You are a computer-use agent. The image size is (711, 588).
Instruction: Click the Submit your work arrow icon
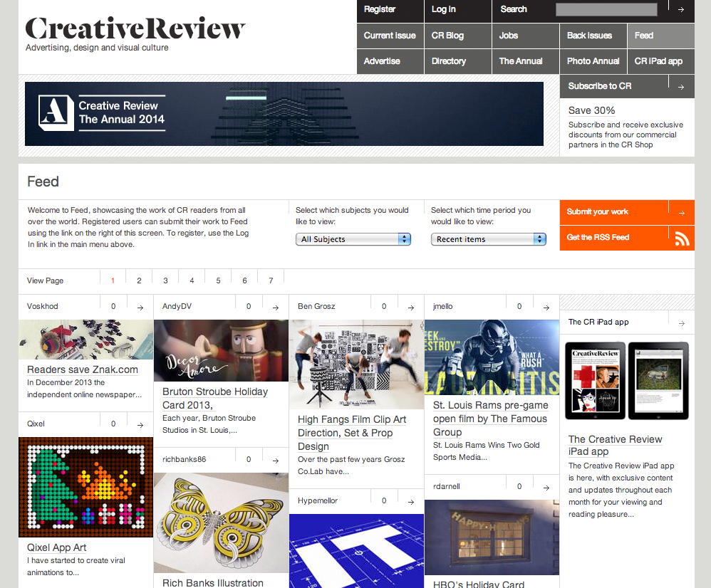[x=682, y=213]
